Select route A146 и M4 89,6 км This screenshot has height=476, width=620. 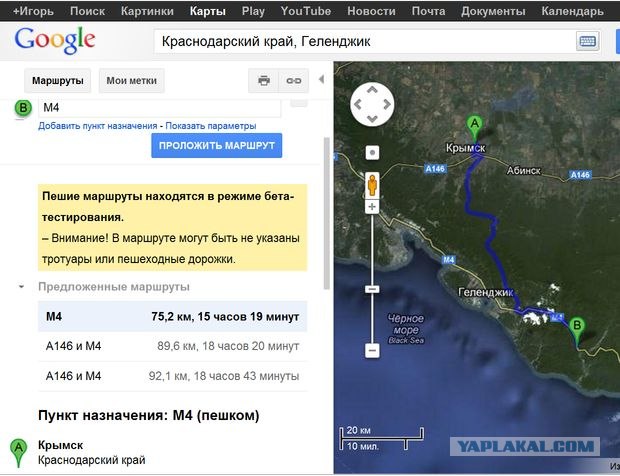pyautogui.click(x=172, y=346)
